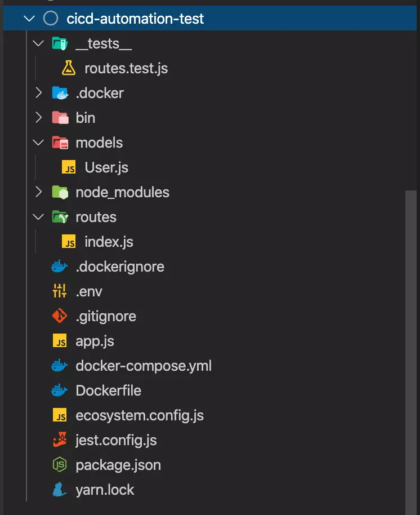Click the Yarn icon next to yarn.lock
Viewport: 420px width, 515px height.
click(59, 489)
